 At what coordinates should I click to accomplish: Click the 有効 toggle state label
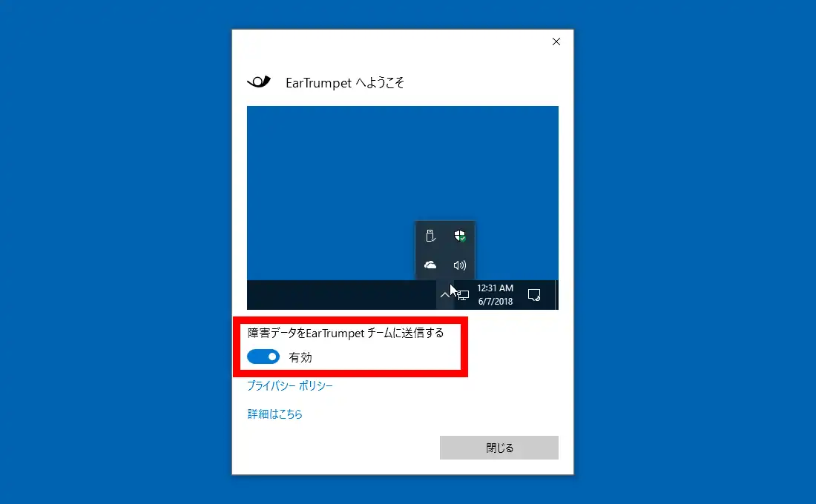pyautogui.click(x=300, y=357)
